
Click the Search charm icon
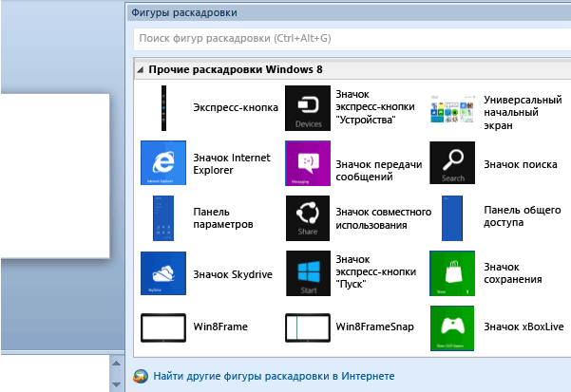(452, 163)
